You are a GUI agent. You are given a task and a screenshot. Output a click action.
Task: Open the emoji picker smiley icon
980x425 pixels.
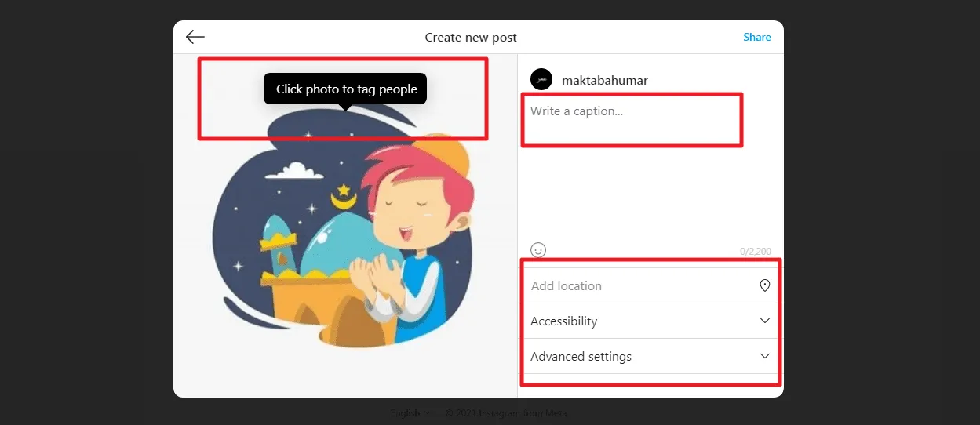[538, 250]
